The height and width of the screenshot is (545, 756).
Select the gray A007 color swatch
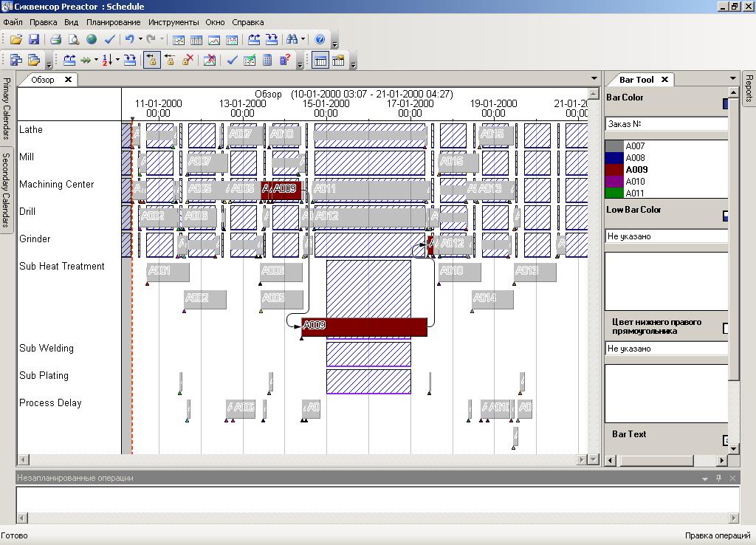pos(614,146)
